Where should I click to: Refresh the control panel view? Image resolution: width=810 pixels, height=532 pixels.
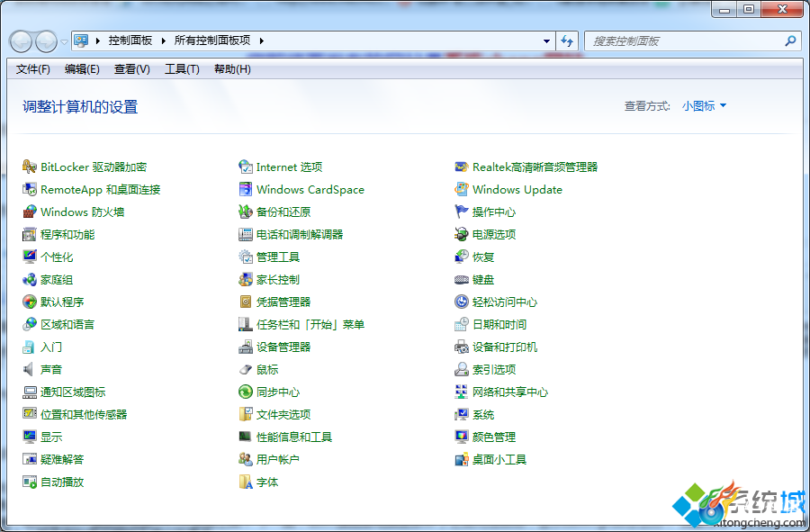click(x=567, y=41)
